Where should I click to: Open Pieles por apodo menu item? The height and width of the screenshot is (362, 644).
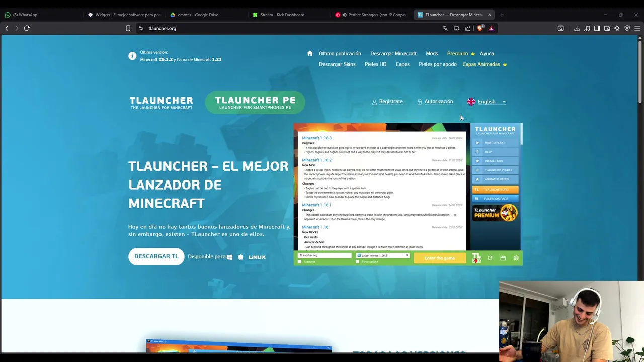pyautogui.click(x=438, y=64)
